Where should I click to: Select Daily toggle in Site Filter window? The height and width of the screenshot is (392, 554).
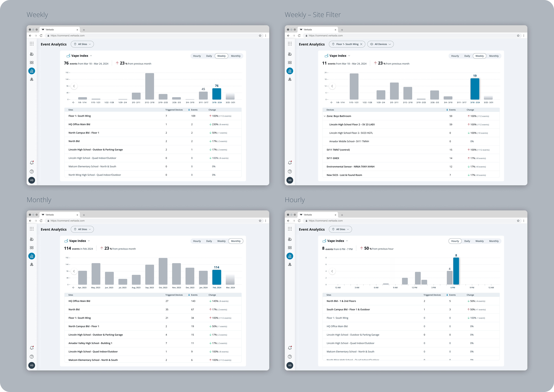point(467,56)
